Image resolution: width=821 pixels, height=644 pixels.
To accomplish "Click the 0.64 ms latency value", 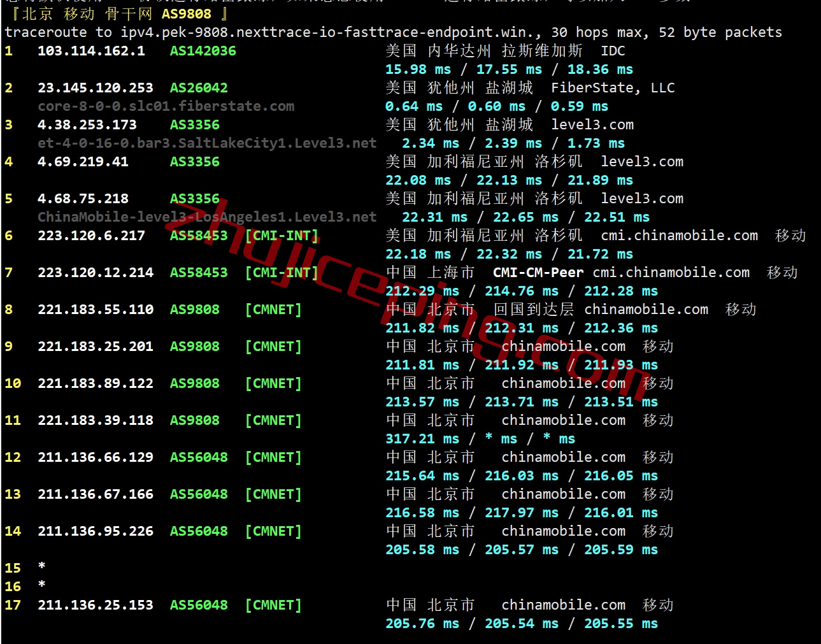I will pyautogui.click(x=414, y=106).
